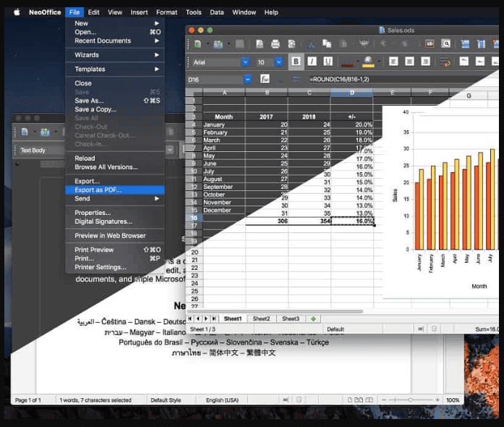Screen dimensions: 504x427
Task: Click the Center Horizontally alignment icon
Action: (x=409, y=61)
